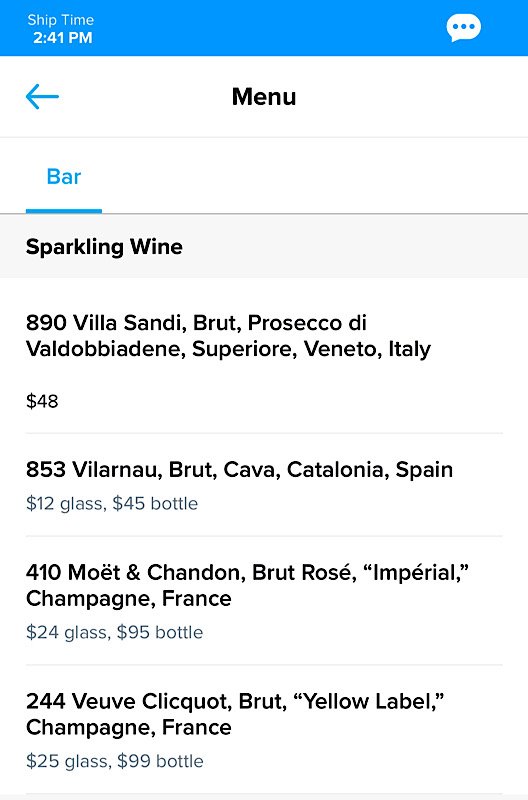Tap the Ship Time label
This screenshot has height=800, width=528.
pyautogui.click(x=61, y=20)
